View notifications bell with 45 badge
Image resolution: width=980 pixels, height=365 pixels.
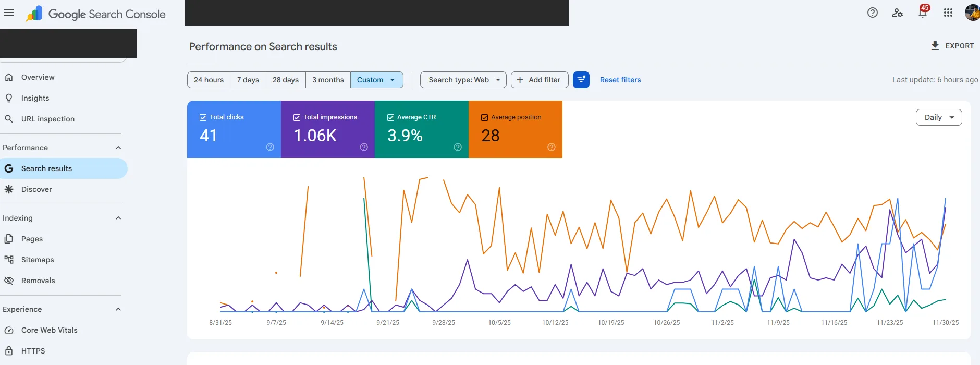pyautogui.click(x=923, y=11)
